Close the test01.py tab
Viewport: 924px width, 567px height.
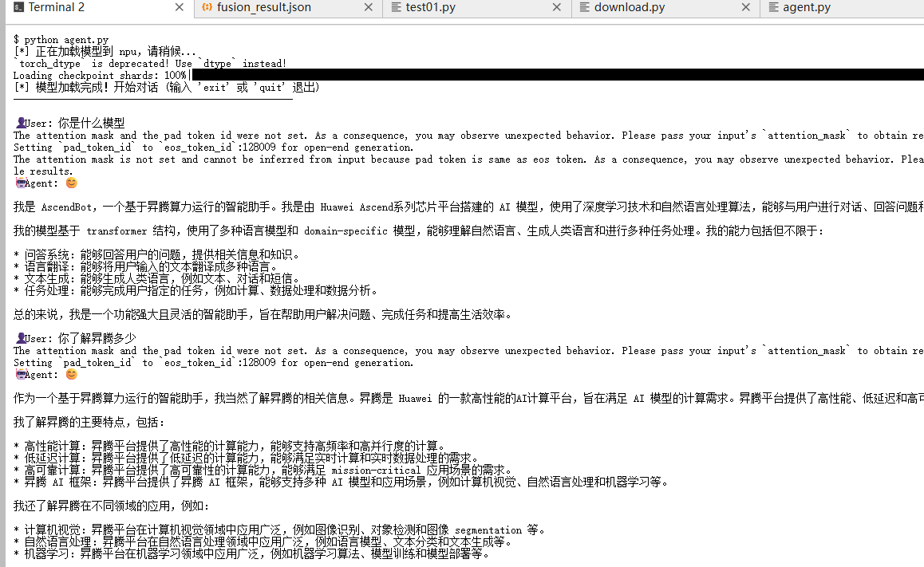(x=557, y=8)
